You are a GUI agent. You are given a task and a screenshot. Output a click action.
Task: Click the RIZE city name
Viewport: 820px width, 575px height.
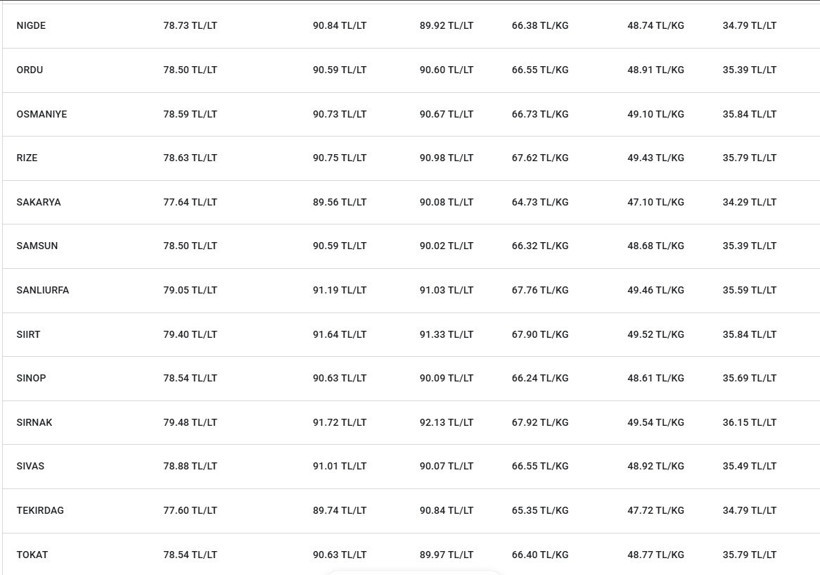click(27, 158)
